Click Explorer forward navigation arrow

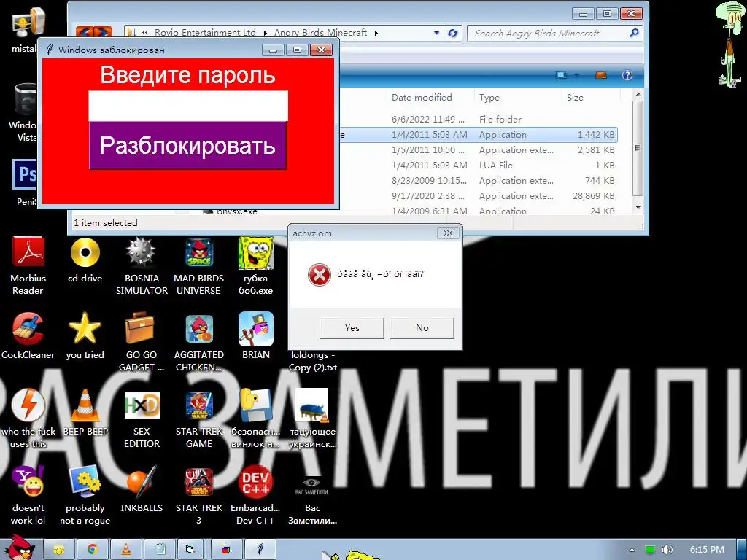tap(103, 32)
